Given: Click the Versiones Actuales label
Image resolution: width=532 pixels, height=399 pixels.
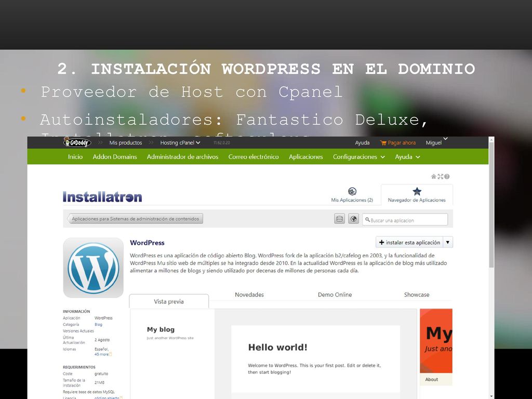Looking at the screenshot, I should coord(78,331).
